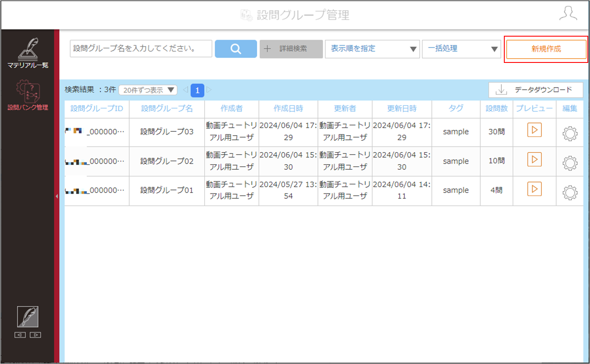The height and width of the screenshot is (364, 590).
Task: Sort by 更新者 column header
Action: (345, 109)
